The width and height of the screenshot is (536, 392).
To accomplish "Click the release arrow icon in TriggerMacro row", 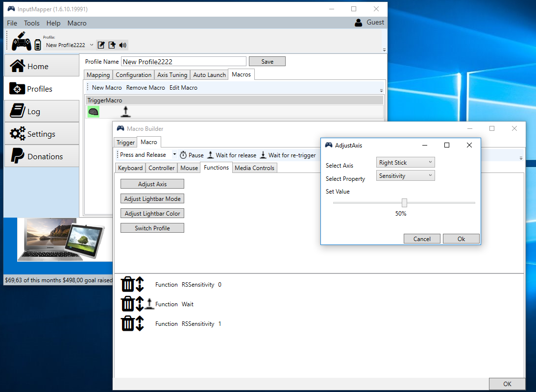I will pyautogui.click(x=126, y=112).
